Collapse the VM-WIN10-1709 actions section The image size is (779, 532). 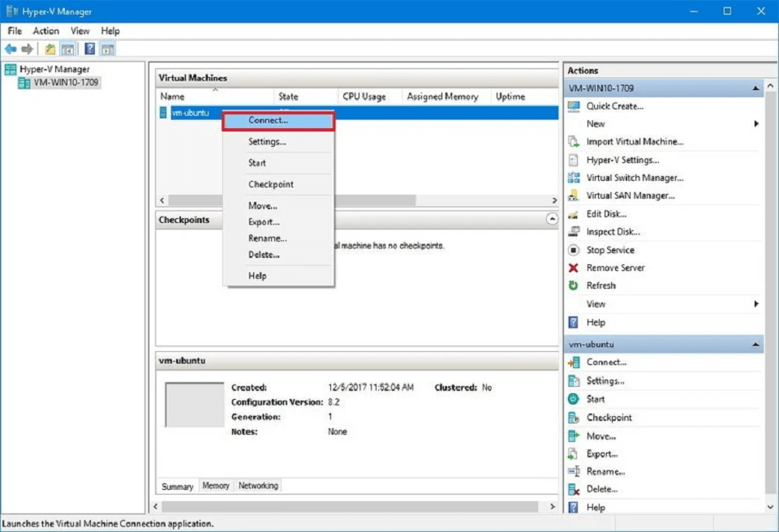[755, 88]
